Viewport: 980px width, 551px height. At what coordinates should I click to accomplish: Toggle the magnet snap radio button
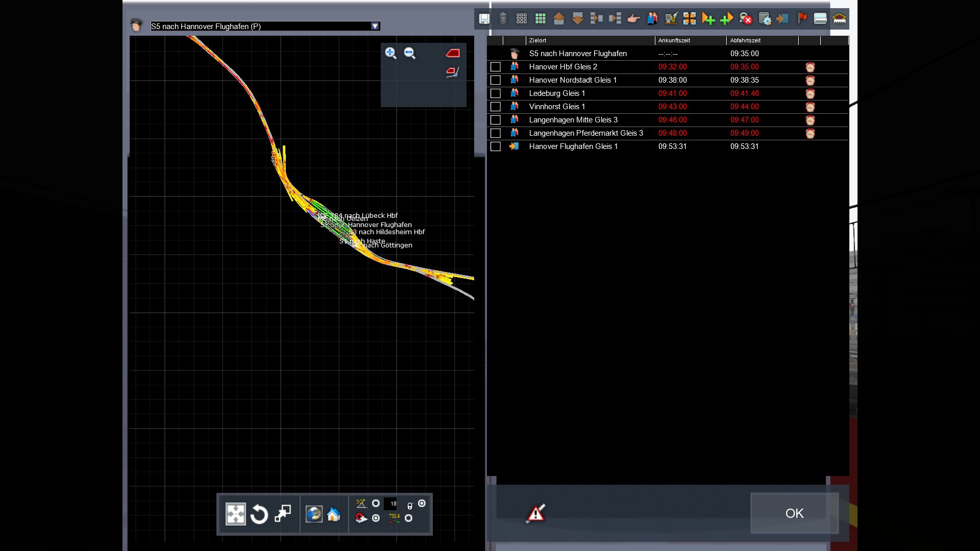pos(376,518)
